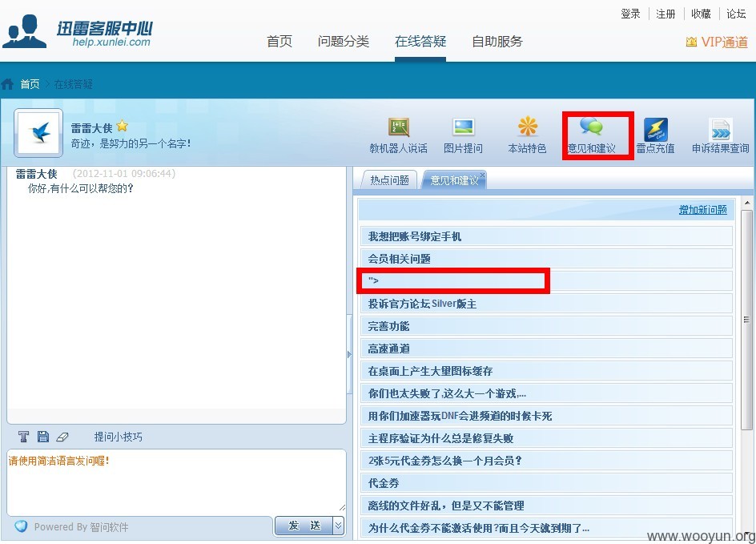The width and height of the screenshot is (756, 544).
Task: Open question 主程序验证为什么总是修复失败
Action: point(546,438)
